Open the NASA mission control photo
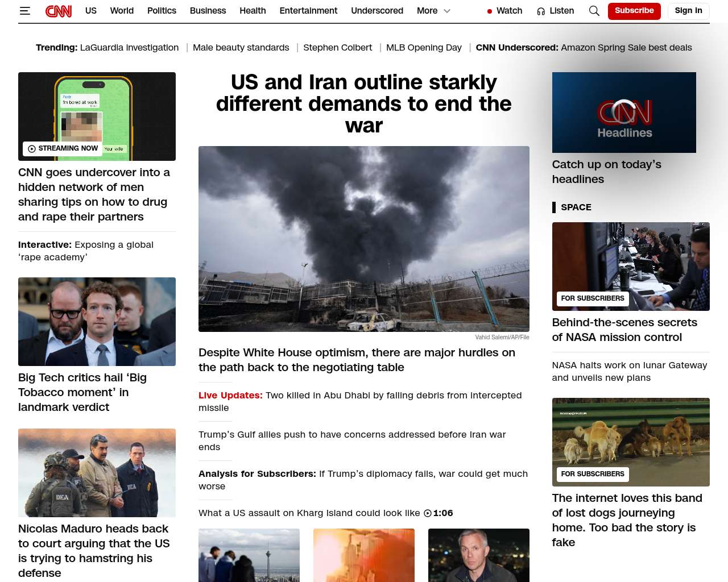Viewport: 728px width, 582px height. [630, 266]
